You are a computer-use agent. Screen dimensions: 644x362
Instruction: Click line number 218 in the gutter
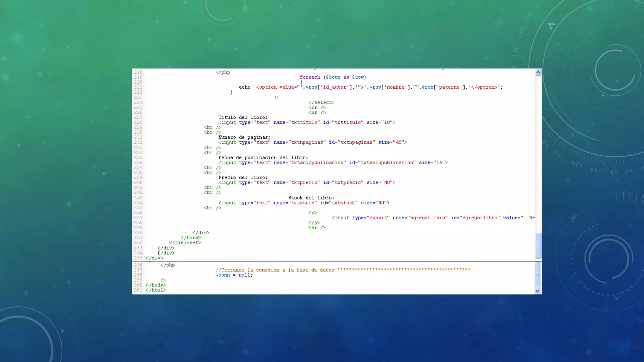pos(138,72)
